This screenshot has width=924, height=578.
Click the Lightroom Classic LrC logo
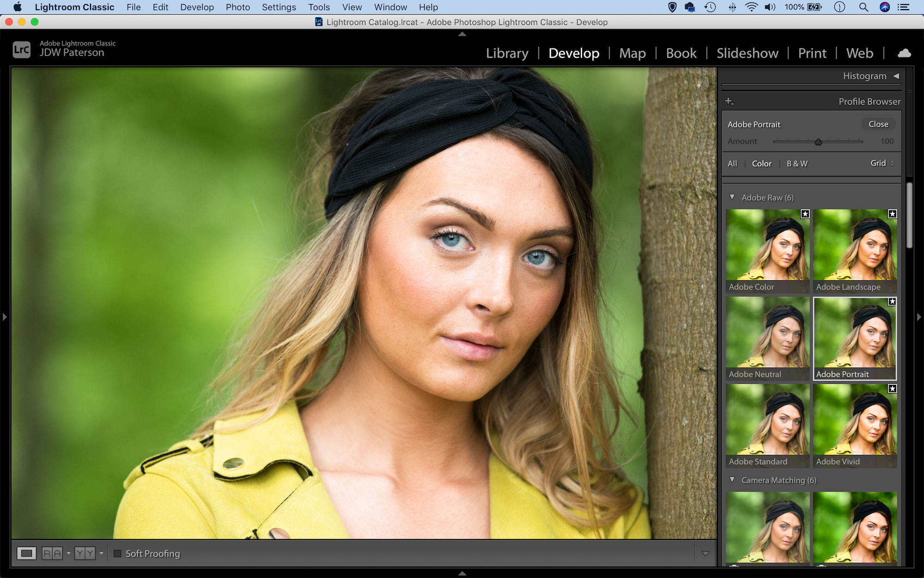22,49
